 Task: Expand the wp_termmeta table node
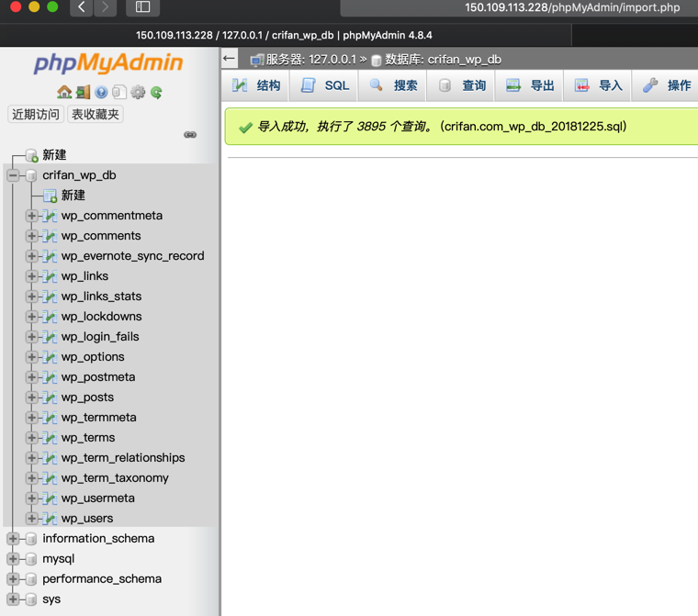point(31,418)
